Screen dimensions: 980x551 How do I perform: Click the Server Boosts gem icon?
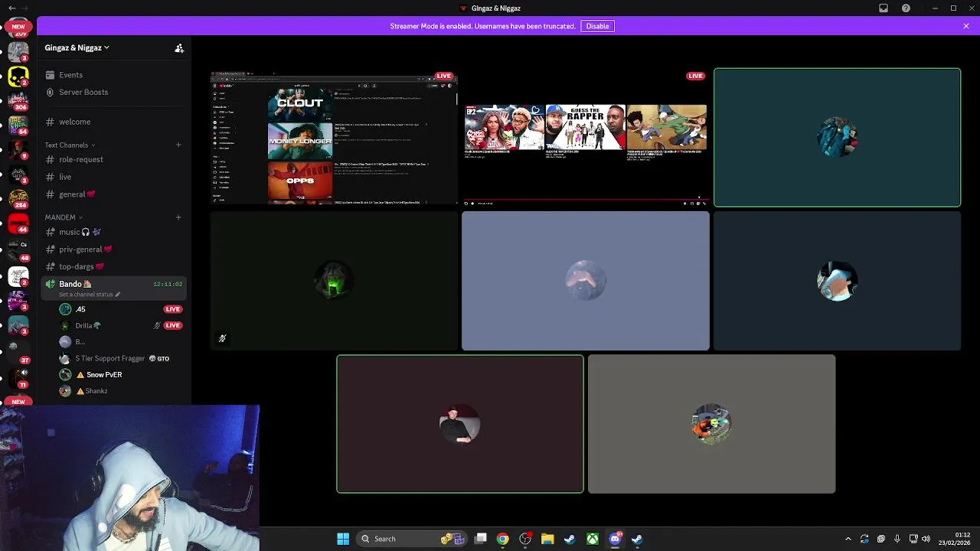coord(50,92)
